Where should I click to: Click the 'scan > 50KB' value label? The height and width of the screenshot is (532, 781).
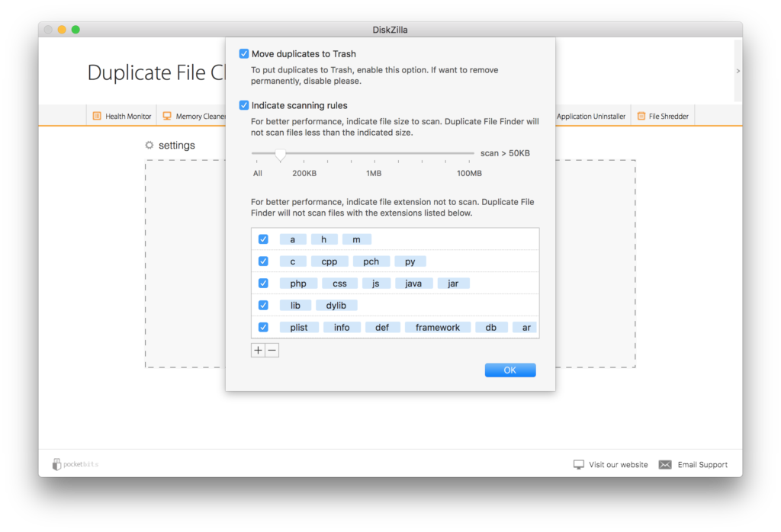click(505, 152)
